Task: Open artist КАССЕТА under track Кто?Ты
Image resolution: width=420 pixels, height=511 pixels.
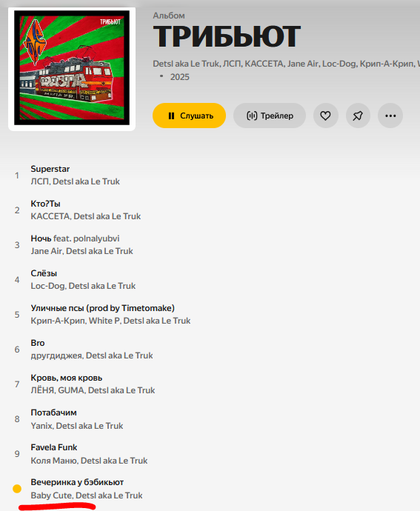Action: 50,216
